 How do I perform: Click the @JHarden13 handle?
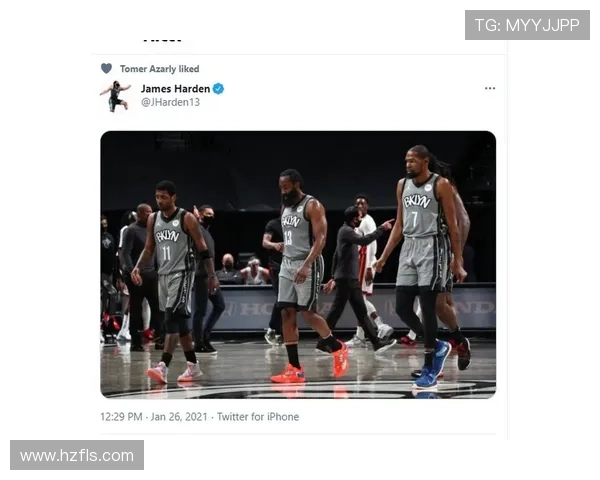click(170, 102)
